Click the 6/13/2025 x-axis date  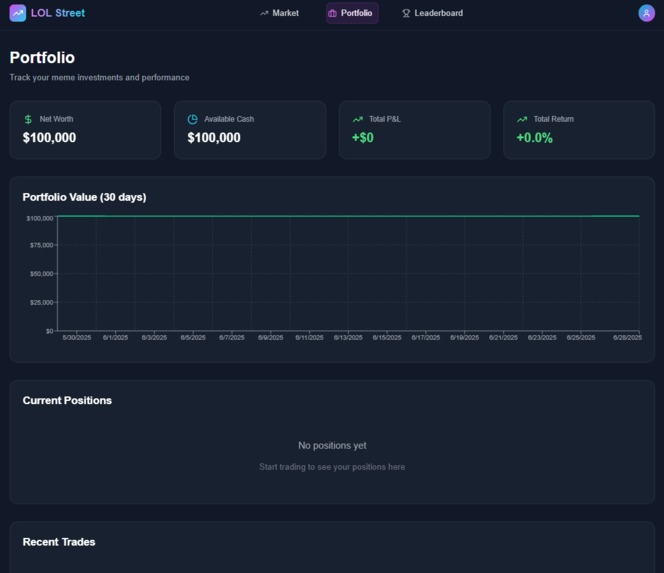pyautogui.click(x=348, y=338)
